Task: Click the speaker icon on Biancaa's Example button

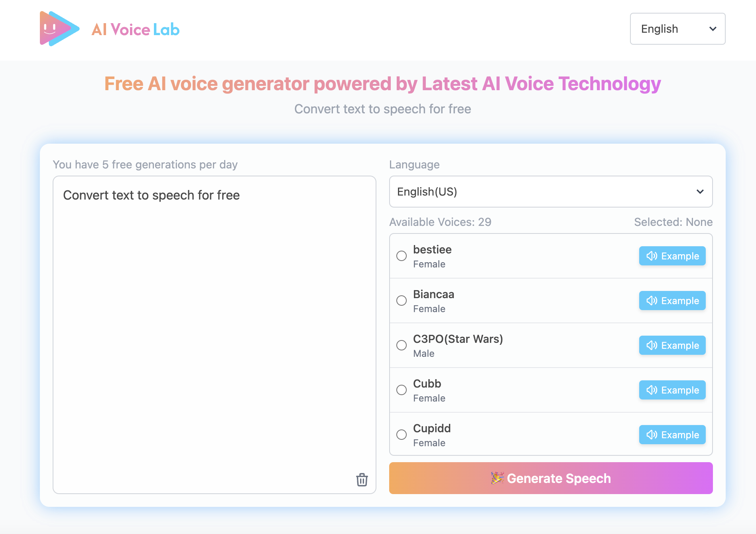Action: coord(651,301)
